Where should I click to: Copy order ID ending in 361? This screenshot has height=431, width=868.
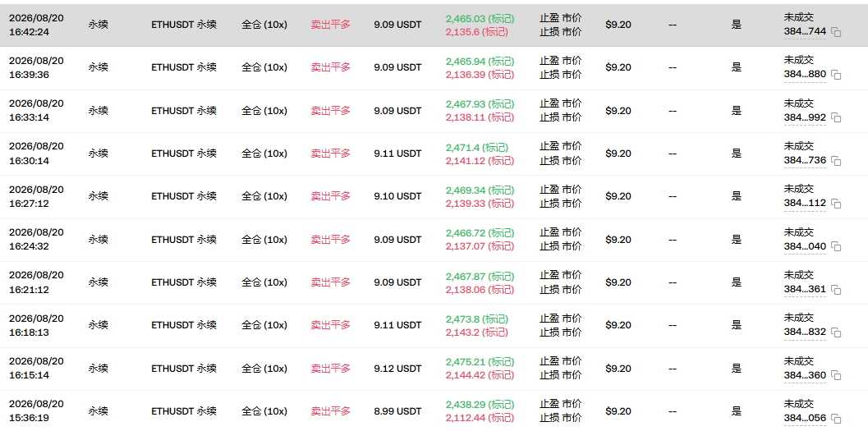click(837, 290)
